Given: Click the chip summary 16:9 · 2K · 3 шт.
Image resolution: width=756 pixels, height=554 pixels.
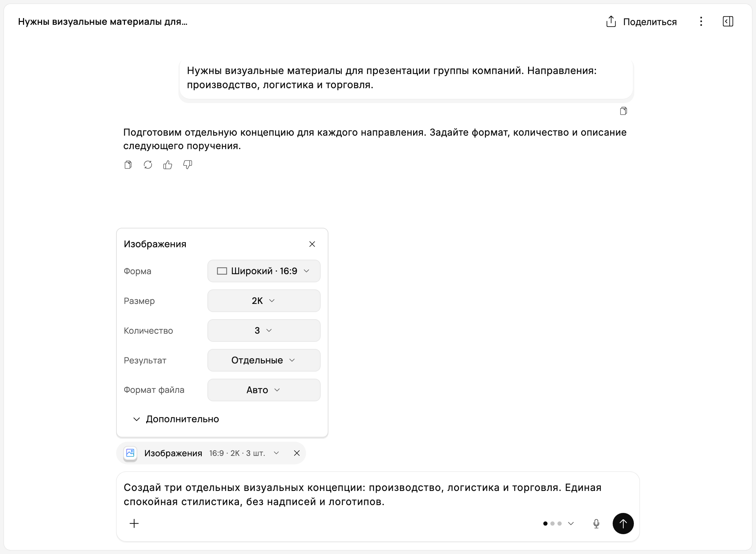Looking at the screenshot, I should tap(237, 453).
